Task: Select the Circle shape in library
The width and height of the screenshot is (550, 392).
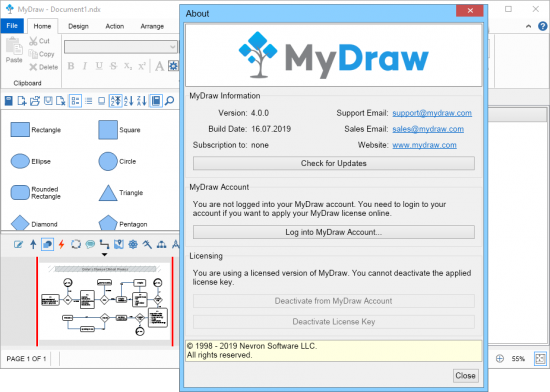Action: point(117,161)
